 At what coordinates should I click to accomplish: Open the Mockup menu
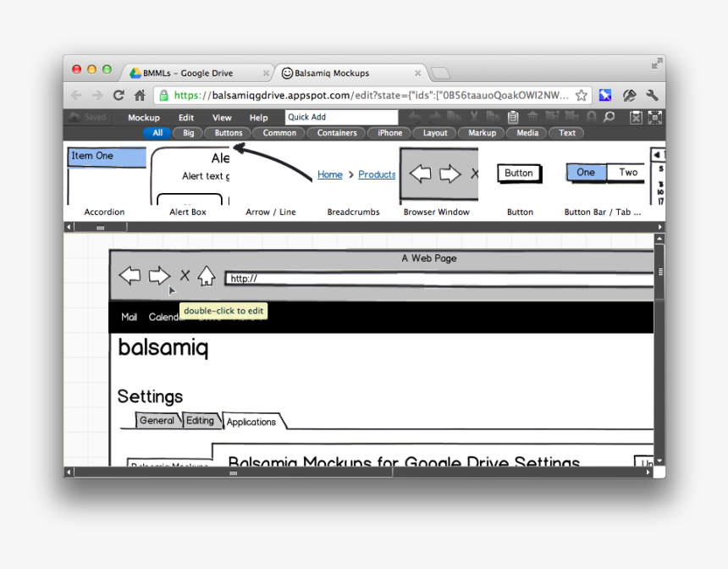144,118
